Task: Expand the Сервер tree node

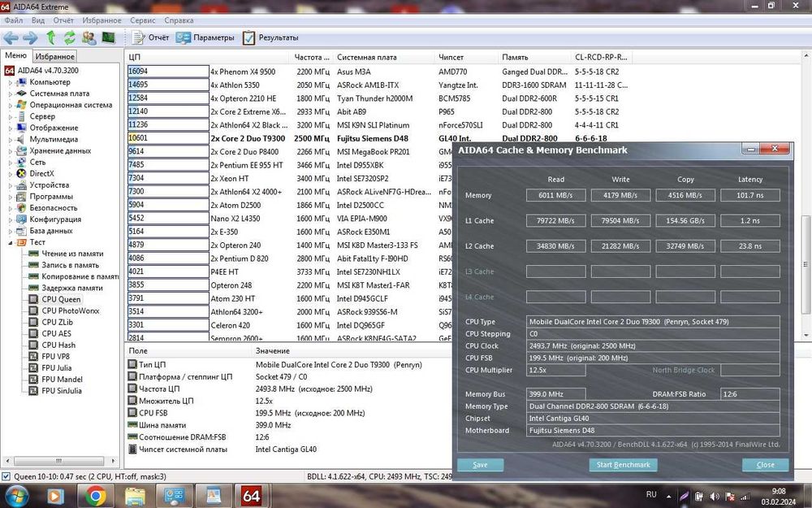Action: (x=10, y=116)
